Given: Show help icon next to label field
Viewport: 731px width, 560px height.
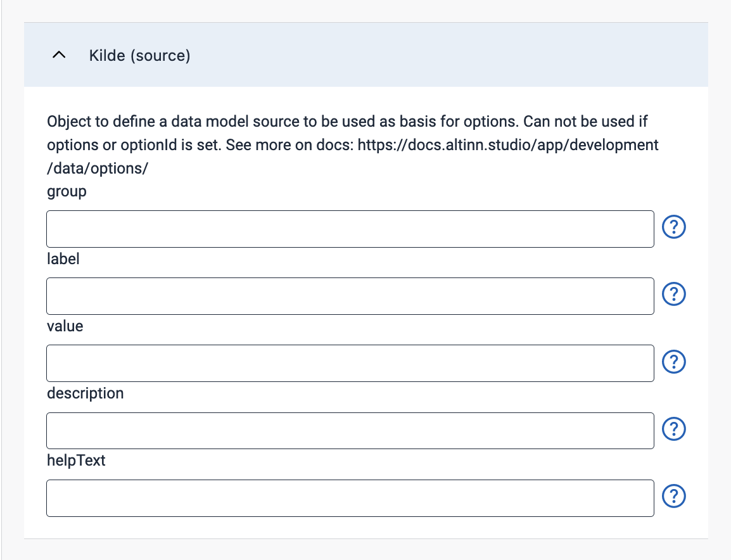Looking at the screenshot, I should point(673,294).
